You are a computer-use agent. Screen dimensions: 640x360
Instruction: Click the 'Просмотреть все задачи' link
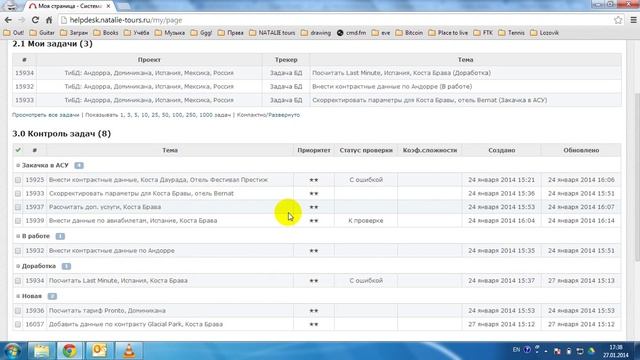click(46, 115)
